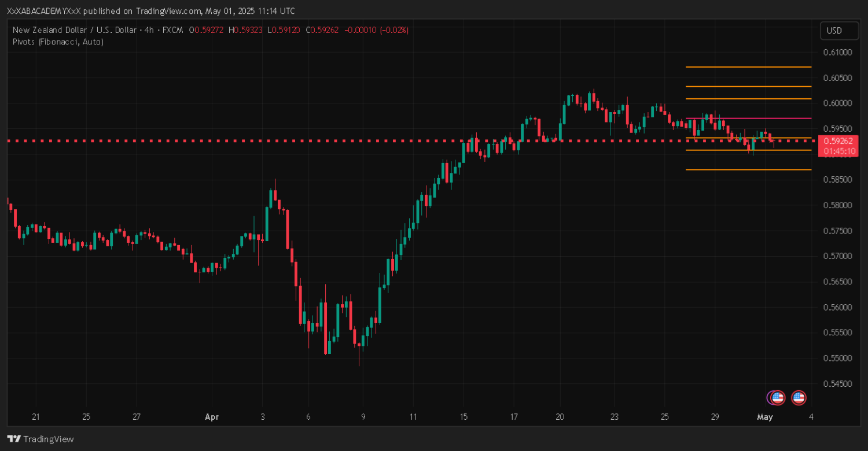868x451 pixels.
Task: Select the lowest orange pivot support line
Action: click(748, 169)
